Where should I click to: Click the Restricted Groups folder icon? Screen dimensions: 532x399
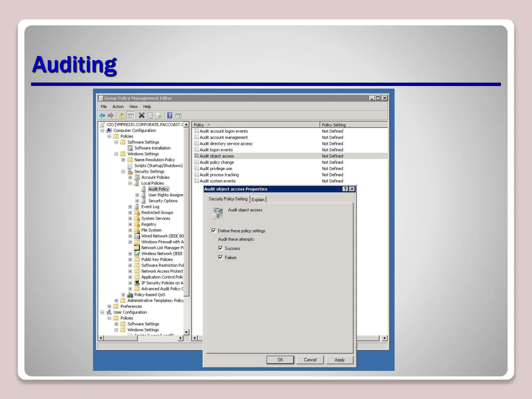pos(137,212)
